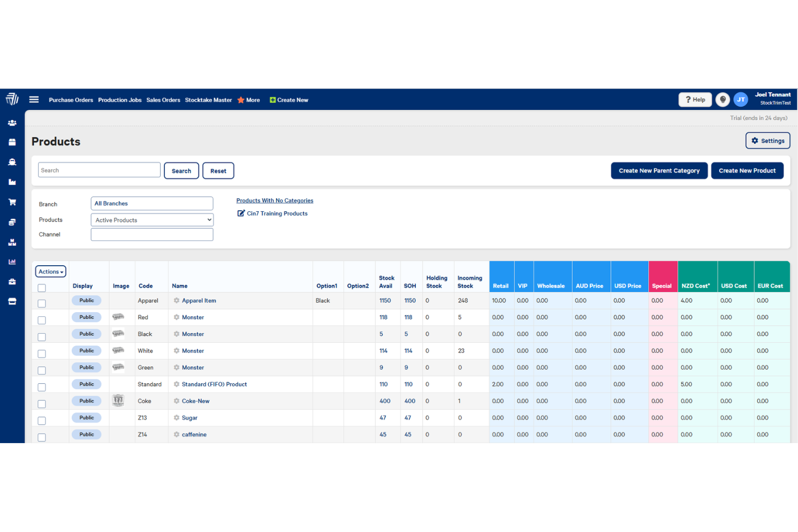The image size is (798, 532).
Task: Expand the All Branches selector
Action: click(x=152, y=203)
